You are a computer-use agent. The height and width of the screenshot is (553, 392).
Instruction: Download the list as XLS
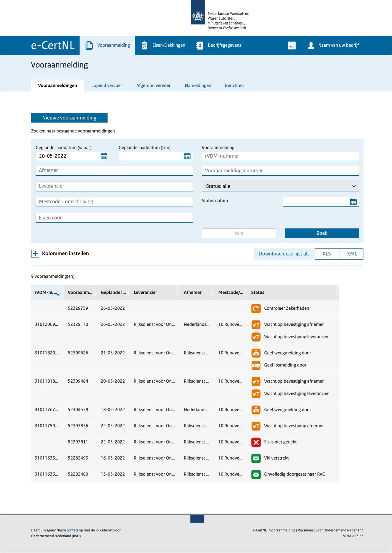coord(327,254)
